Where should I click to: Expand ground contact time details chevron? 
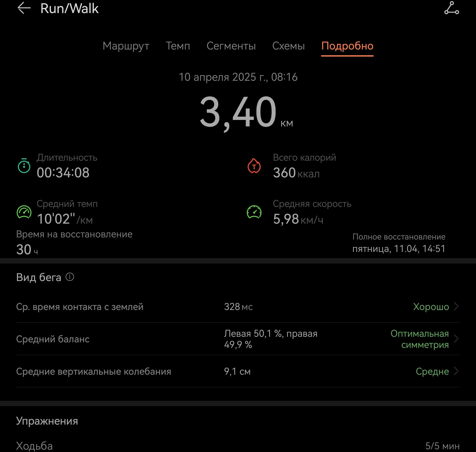pos(456,307)
